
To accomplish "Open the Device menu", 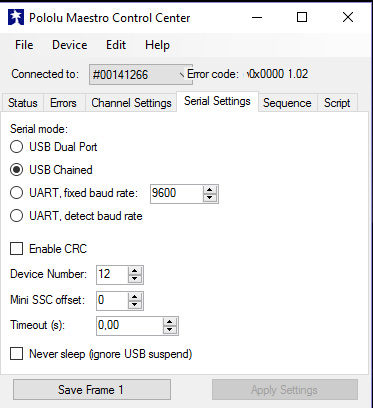I will pos(70,45).
